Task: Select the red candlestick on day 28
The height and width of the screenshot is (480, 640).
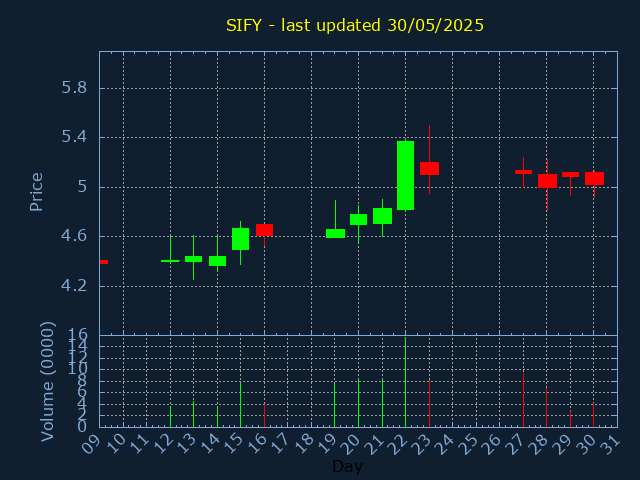Action: (x=547, y=181)
